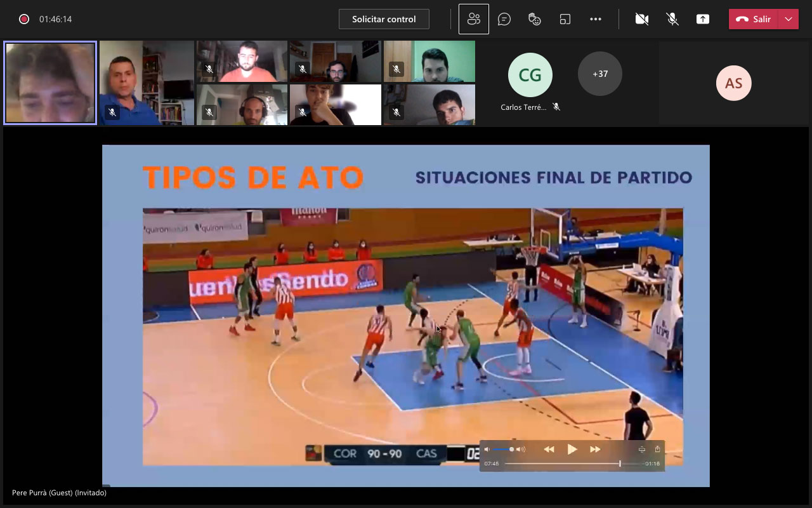812x508 pixels.
Task: Click the CG participant avatar
Action: [x=530, y=75]
